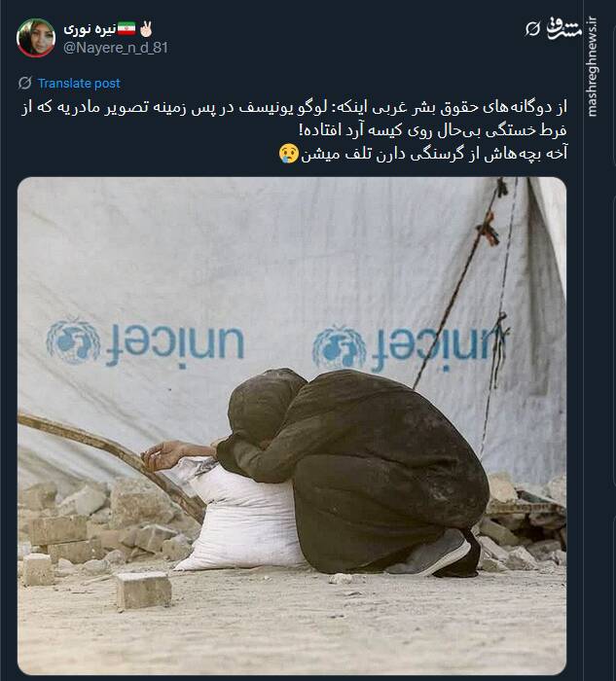Click the Iran flag emoji in display name
The height and width of the screenshot is (681, 616).
tap(127, 28)
